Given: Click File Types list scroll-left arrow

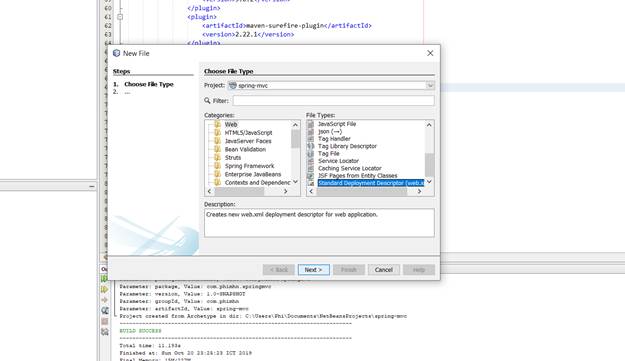Looking at the screenshot, I should tap(311, 191).
